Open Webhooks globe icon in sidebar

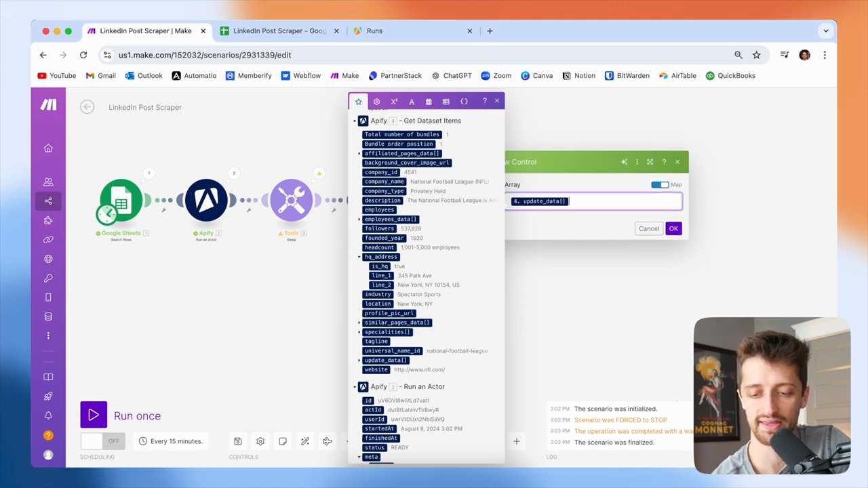[48, 259]
